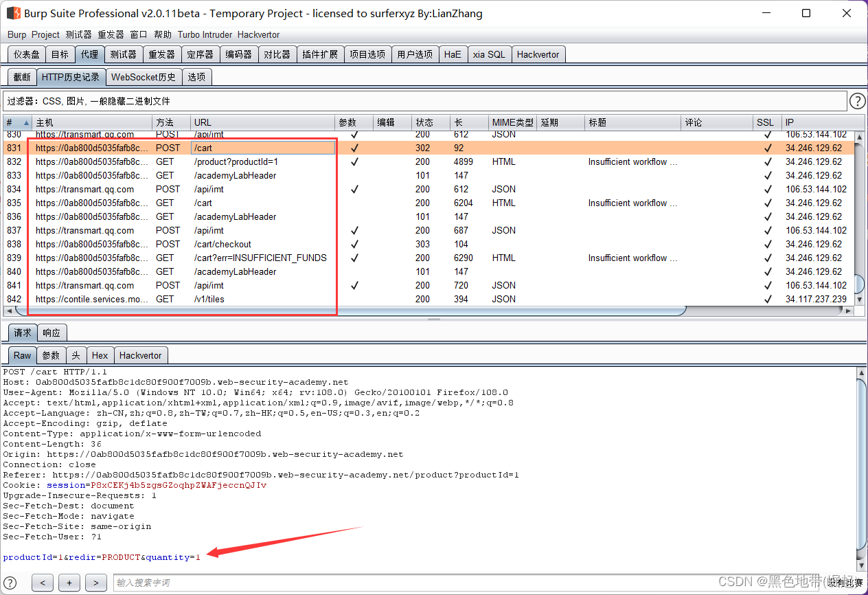Select the 参数 request view tab
The width and height of the screenshot is (868, 595).
[x=52, y=355]
